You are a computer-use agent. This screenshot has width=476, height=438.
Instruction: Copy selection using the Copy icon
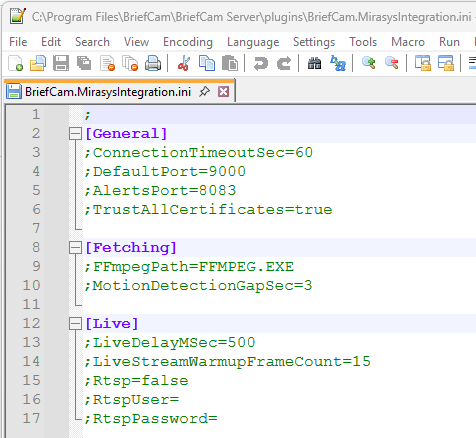(207, 63)
